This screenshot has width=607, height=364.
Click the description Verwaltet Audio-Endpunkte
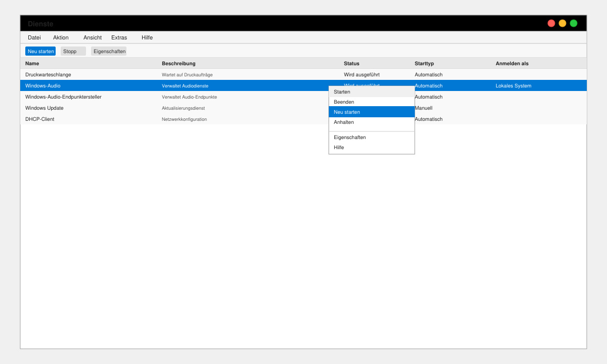189,97
